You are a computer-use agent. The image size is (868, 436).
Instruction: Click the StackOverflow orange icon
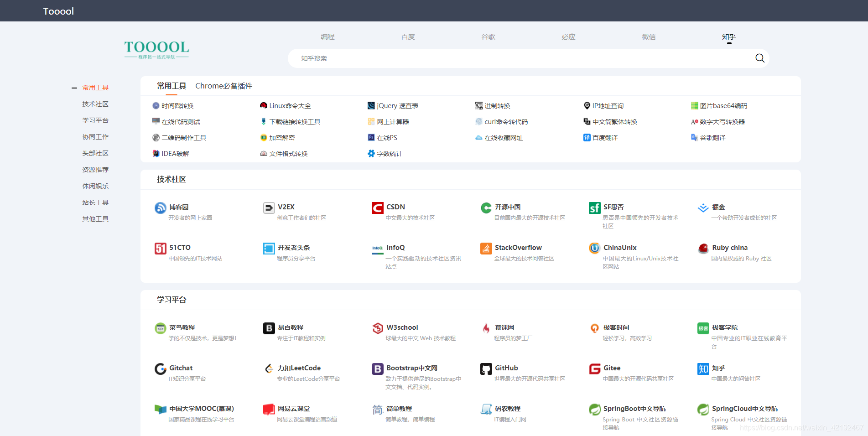(x=486, y=249)
